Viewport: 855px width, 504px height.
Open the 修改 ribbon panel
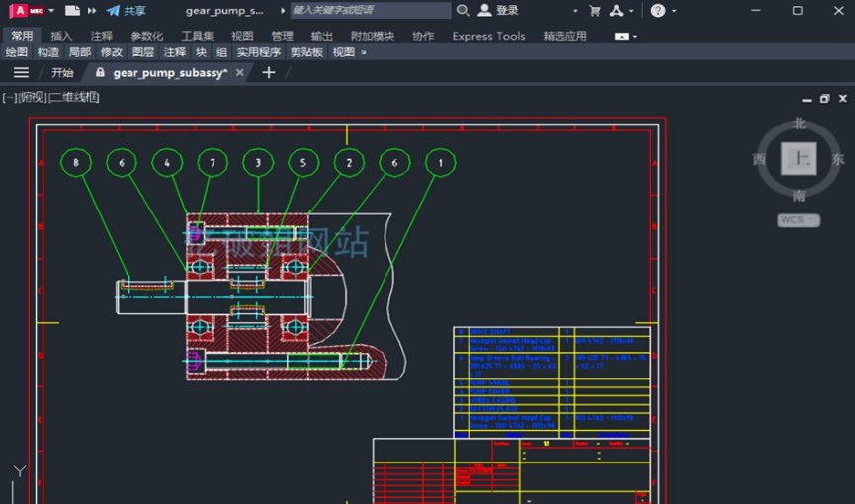pyautogui.click(x=112, y=52)
